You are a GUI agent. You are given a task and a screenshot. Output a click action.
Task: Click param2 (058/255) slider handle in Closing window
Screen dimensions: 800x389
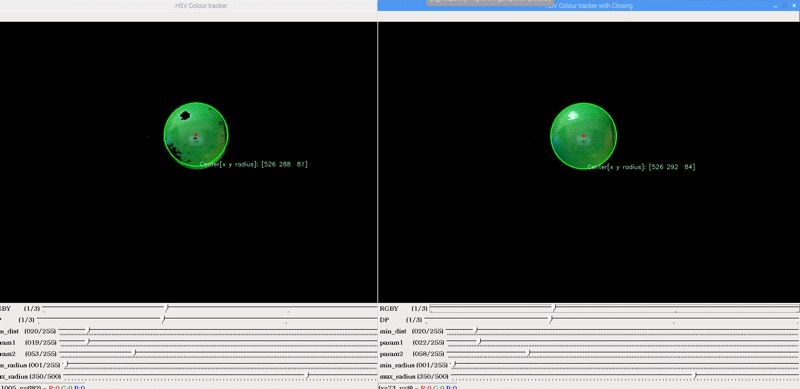coord(529,353)
